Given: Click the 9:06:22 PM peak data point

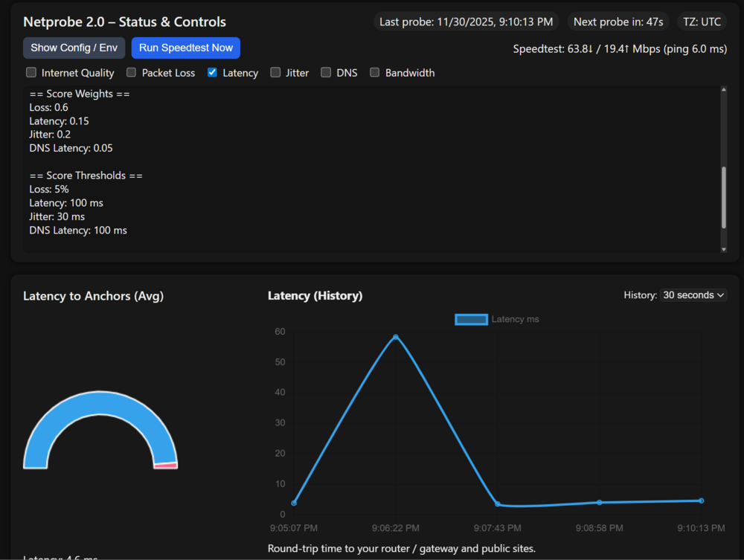Looking at the screenshot, I should click(x=396, y=337).
